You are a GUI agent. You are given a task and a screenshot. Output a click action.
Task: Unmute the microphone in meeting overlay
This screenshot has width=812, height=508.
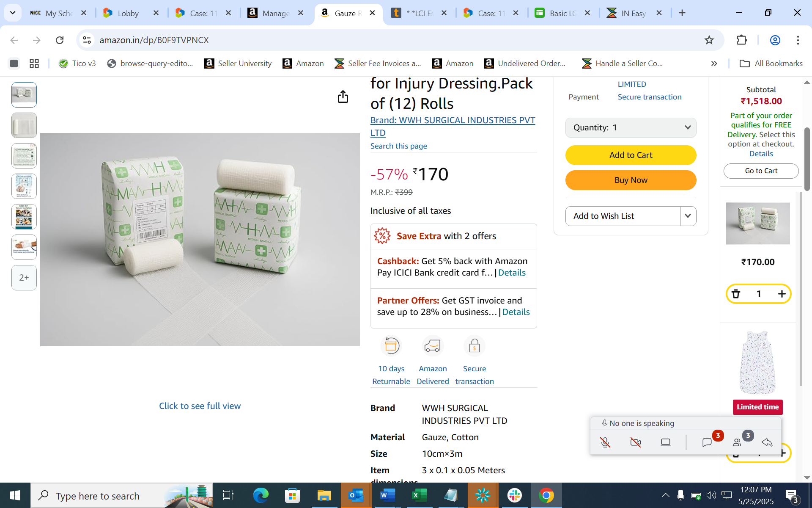pos(605,442)
